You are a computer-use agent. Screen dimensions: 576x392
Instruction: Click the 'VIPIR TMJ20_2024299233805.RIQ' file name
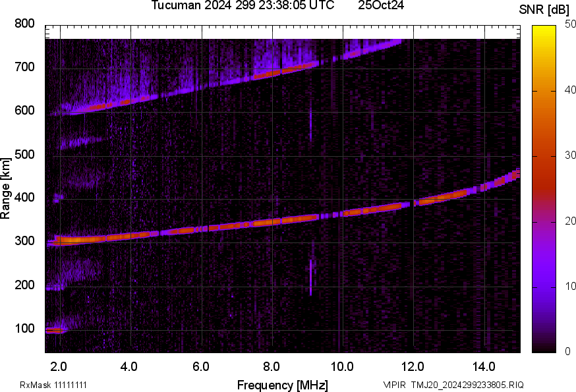pyautogui.click(x=453, y=385)
